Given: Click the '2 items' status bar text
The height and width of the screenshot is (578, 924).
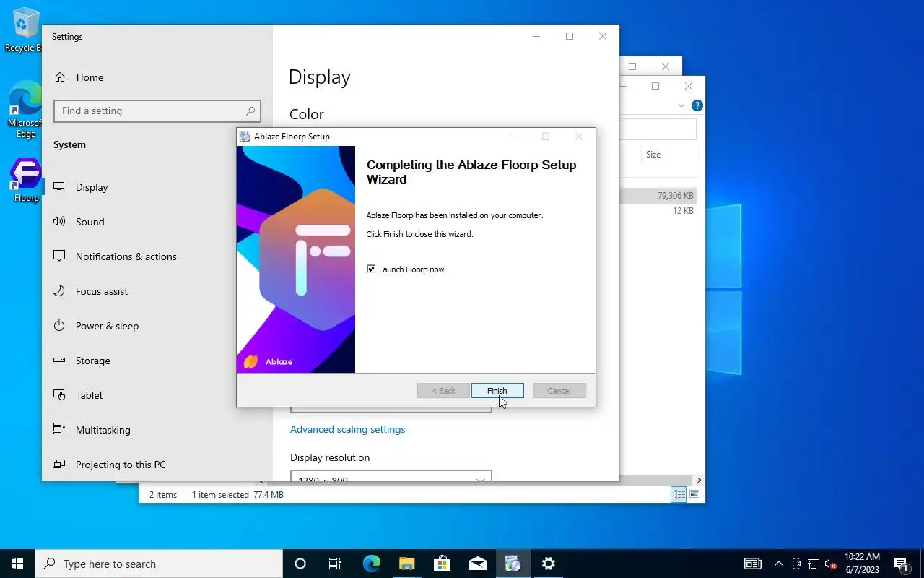Looking at the screenshot, I should [163, 495].
